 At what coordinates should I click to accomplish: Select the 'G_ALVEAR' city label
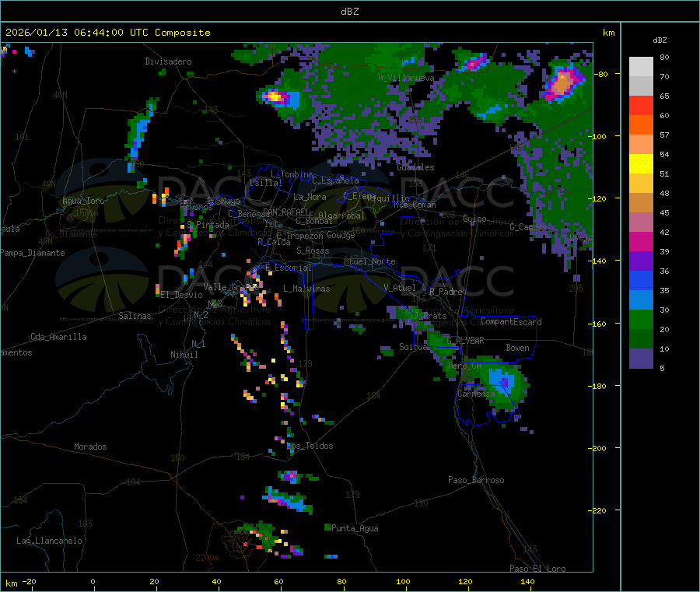click(x=465, y=341)
